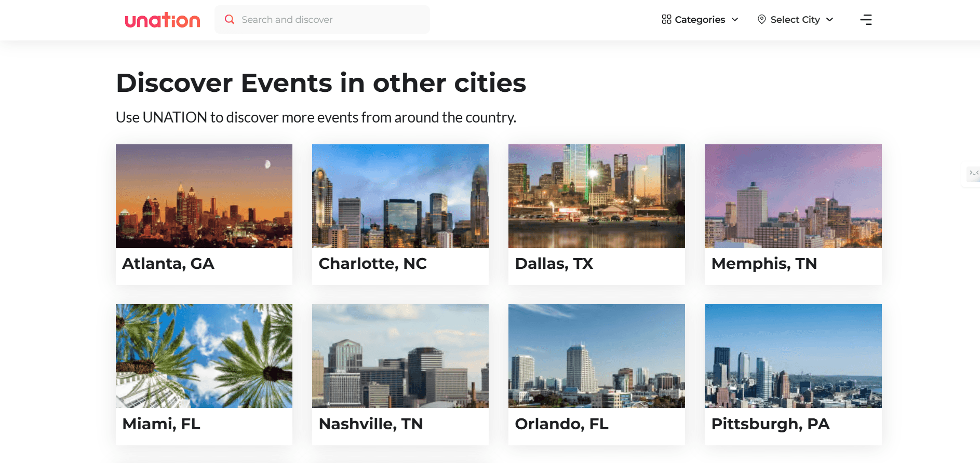This screenshot has height=463, width=980.
Task: Open the Charlotte, NC city image
Action: tap(400, 196)
